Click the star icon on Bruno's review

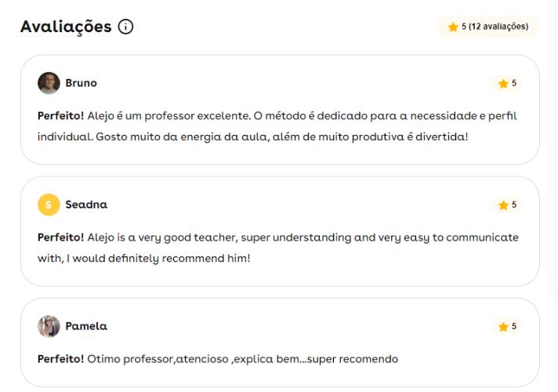click(503, 84)
